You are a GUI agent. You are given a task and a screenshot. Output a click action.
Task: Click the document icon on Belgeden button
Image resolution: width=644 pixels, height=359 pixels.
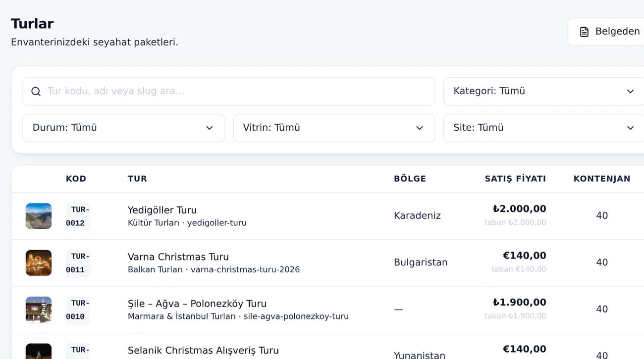(585, 32)
